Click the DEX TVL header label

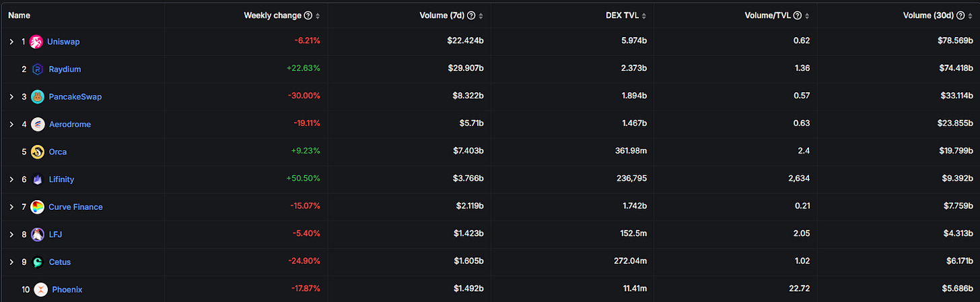coord(621,16)
